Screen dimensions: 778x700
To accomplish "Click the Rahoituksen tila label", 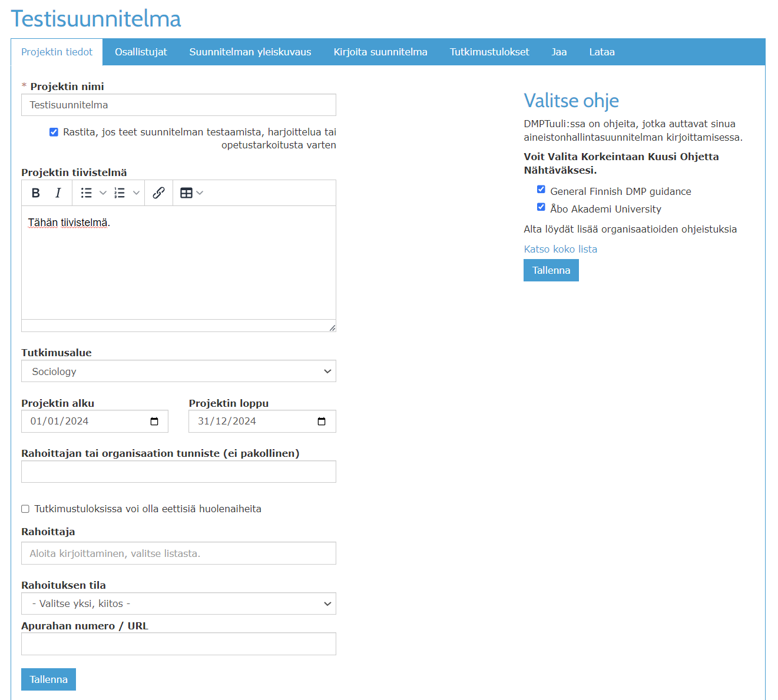I will (x=64, y=585).
